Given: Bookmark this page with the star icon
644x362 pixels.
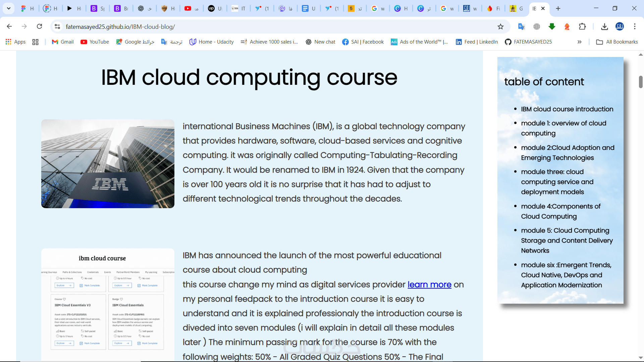Looking at the screenshot, I should click(x=500, y=26).
